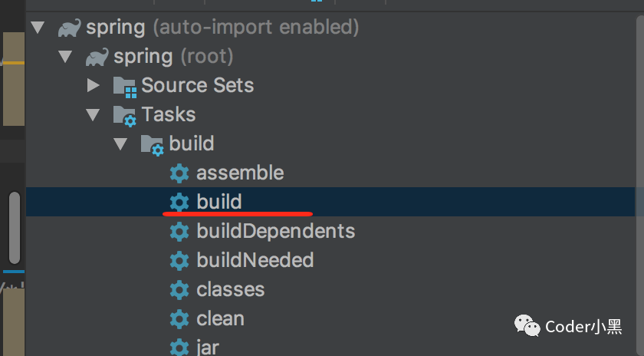Image resolution: width=644 pixels, height=356 pixels.
Task: Select the clean task label
Action: pos(220,318)
